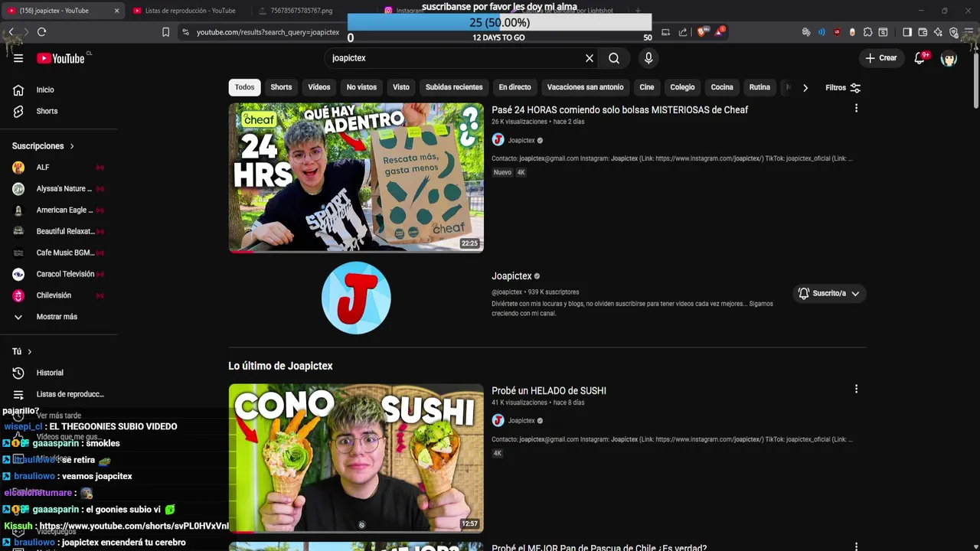The width and height of the screenshot is (980, 551).
Task: Click the browser address bar URL
Action: [267, 32]
